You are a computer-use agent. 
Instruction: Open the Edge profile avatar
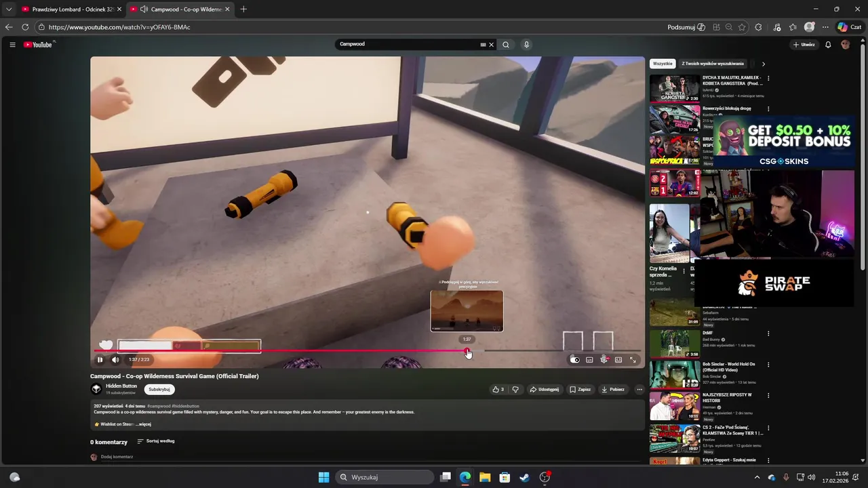pyautogui.click(x=809, y=27)
